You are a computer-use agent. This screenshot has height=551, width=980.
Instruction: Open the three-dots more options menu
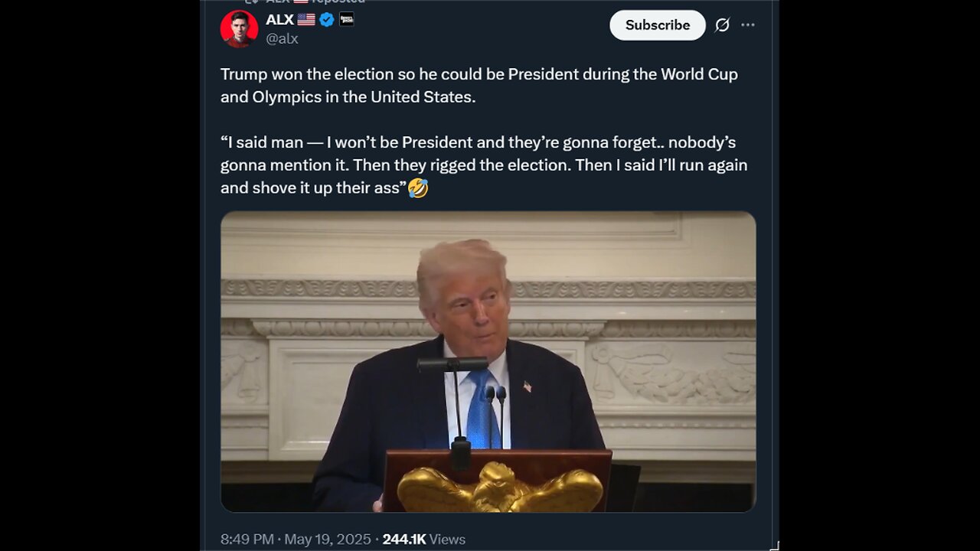click(748, 25)
